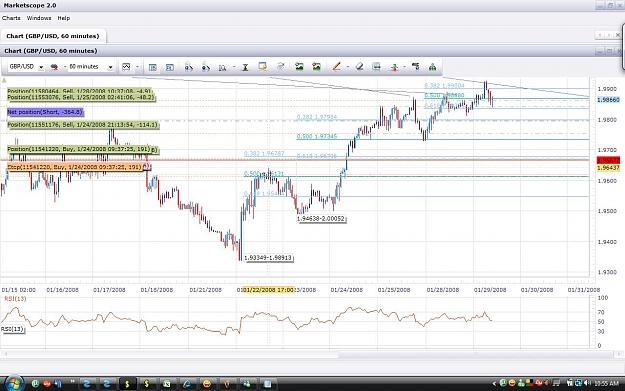Click the 0.382 1.96787 Fibonacci label
Viewport: 625px width, 391px height.
[264, 153]
